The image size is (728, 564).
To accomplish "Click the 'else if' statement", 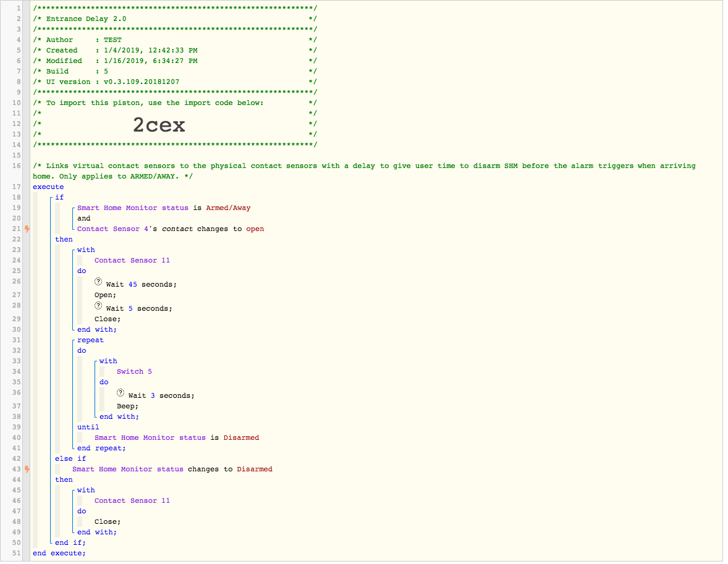I will [70, 459].
